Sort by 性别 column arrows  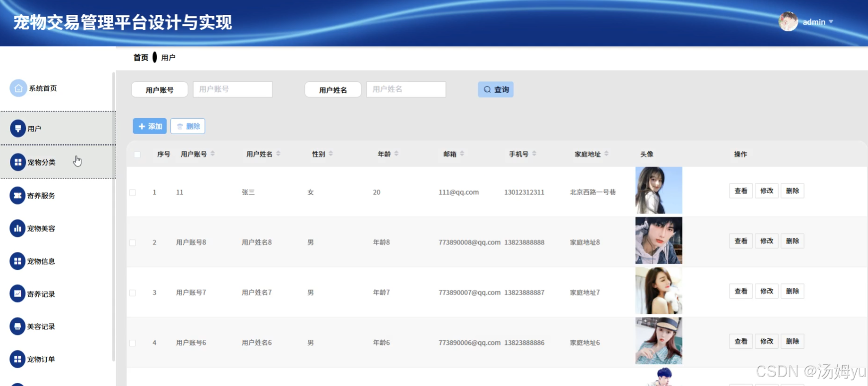pos(331,154)
